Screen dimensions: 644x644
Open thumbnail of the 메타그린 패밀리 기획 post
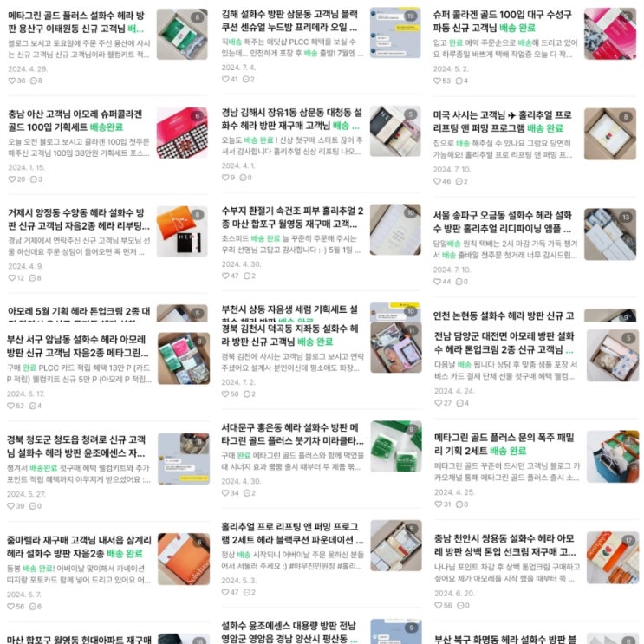coord(613,457)
